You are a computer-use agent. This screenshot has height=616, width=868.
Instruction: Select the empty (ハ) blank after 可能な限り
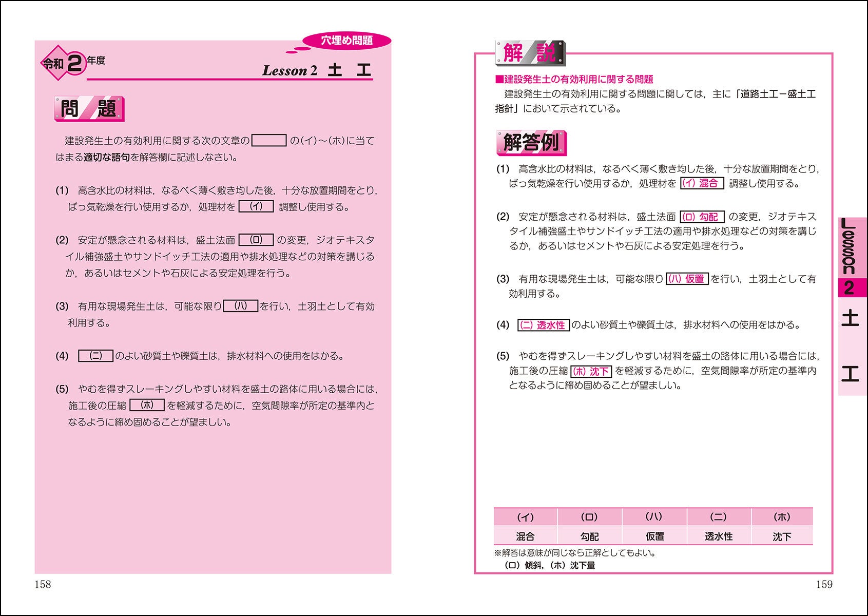tap(241, 306)
